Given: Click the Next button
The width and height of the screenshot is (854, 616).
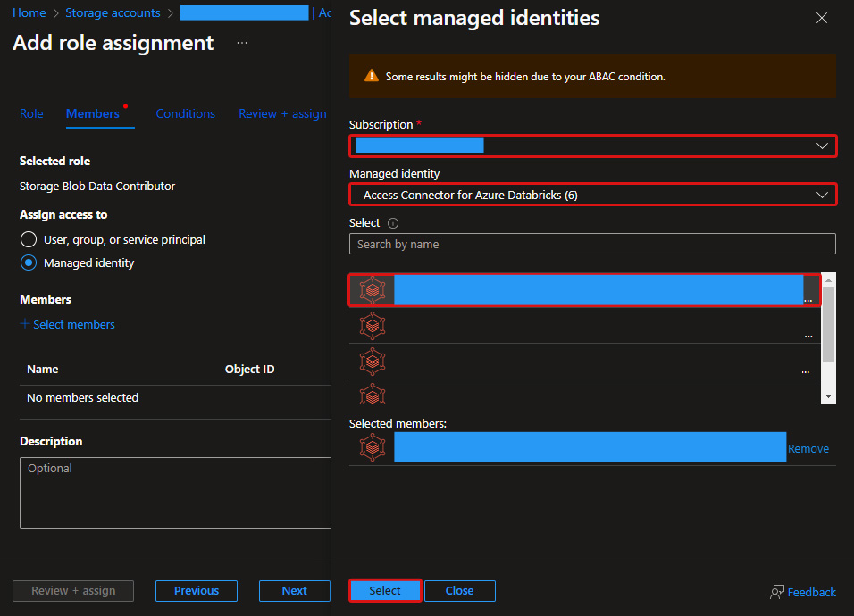Looking at the screenshot, I should 295,590.
